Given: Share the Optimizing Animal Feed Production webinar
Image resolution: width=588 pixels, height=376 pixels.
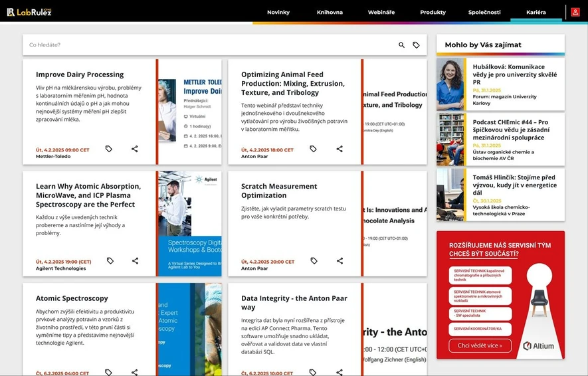Looking at the screenshot, I should click(x=340, y=149).
